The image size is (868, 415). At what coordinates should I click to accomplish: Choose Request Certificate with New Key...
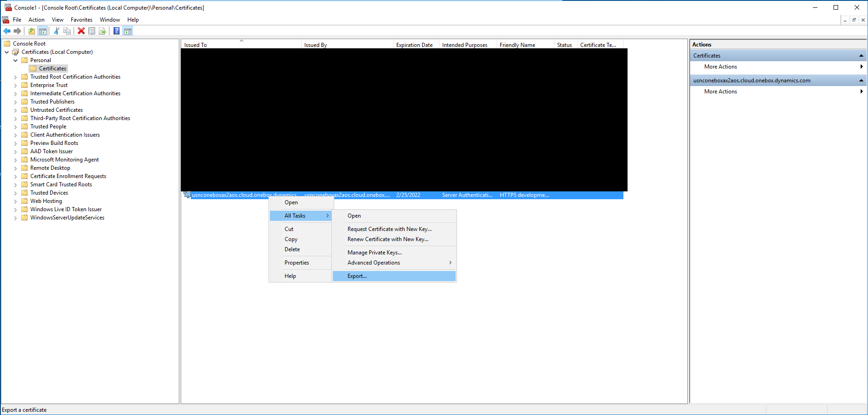click(x=394, y=229)
